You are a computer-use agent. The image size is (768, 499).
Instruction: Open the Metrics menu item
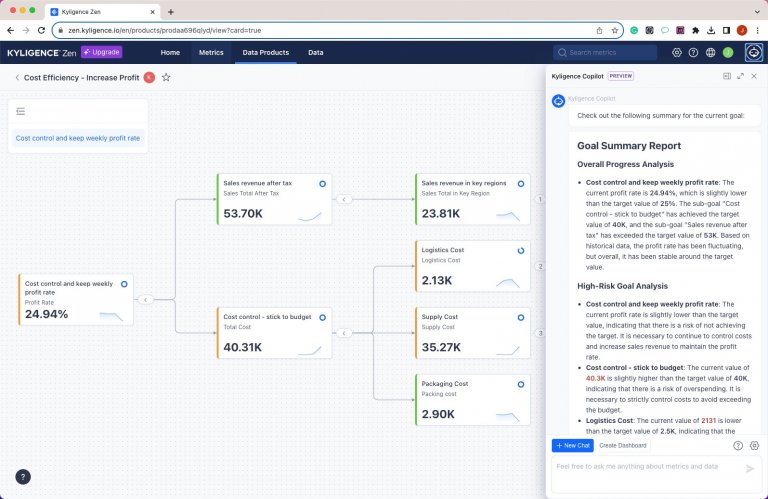click(x=211, y=52)
